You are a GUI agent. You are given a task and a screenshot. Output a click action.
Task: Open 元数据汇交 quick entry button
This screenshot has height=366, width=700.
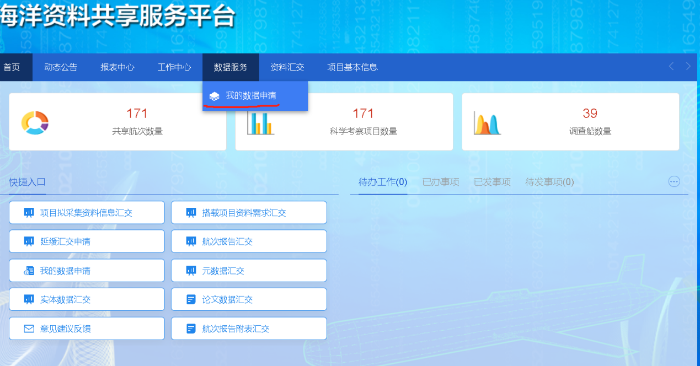click(249, 270)
